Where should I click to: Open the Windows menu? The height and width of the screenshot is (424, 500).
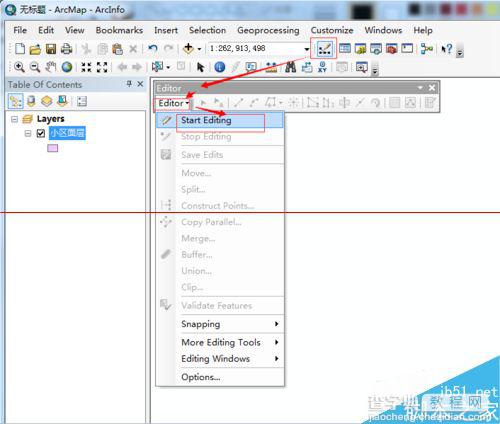pyautogui.click(x=383, y=30)
